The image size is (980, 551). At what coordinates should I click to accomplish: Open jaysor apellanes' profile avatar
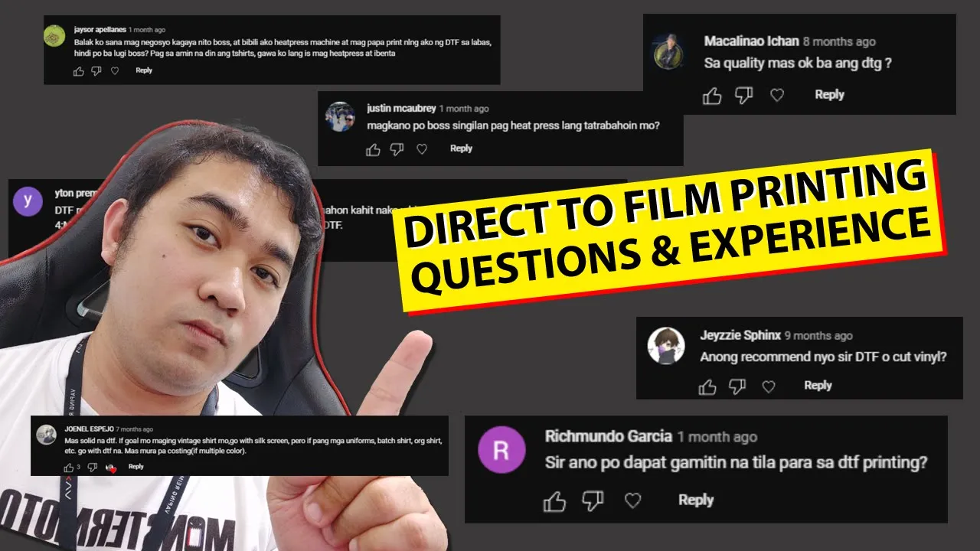[54, 36]
